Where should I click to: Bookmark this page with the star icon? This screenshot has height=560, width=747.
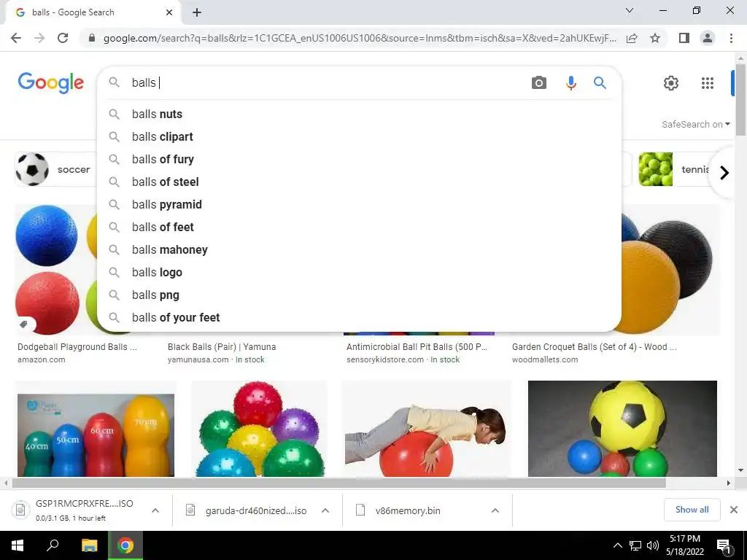(x=655, y=38)
